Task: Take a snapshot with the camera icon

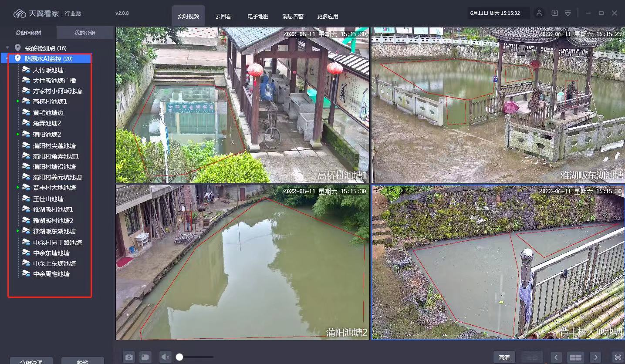Action: point(129,357)
